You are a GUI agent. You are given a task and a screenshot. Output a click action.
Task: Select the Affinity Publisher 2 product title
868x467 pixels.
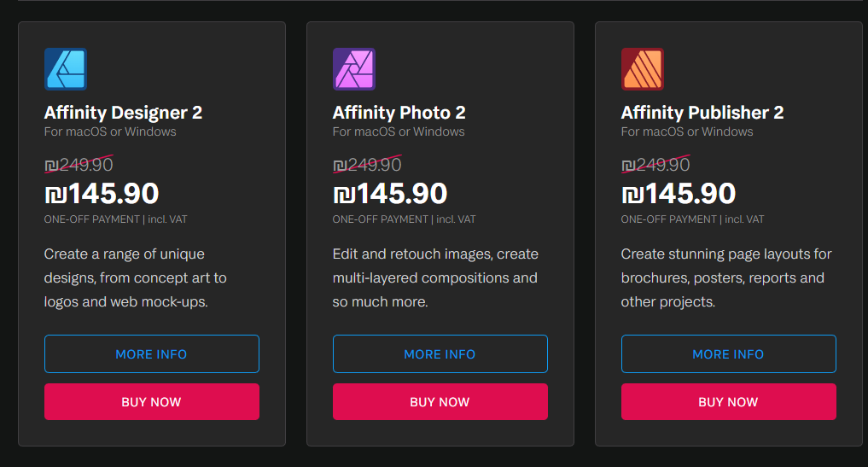coord(702,113)
